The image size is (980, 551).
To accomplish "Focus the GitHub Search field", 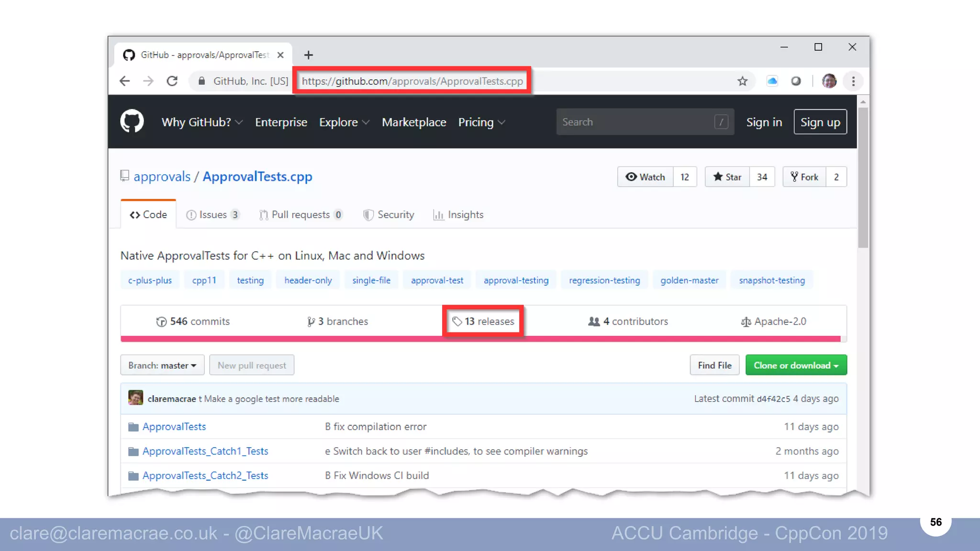I will tap(636, 122).
